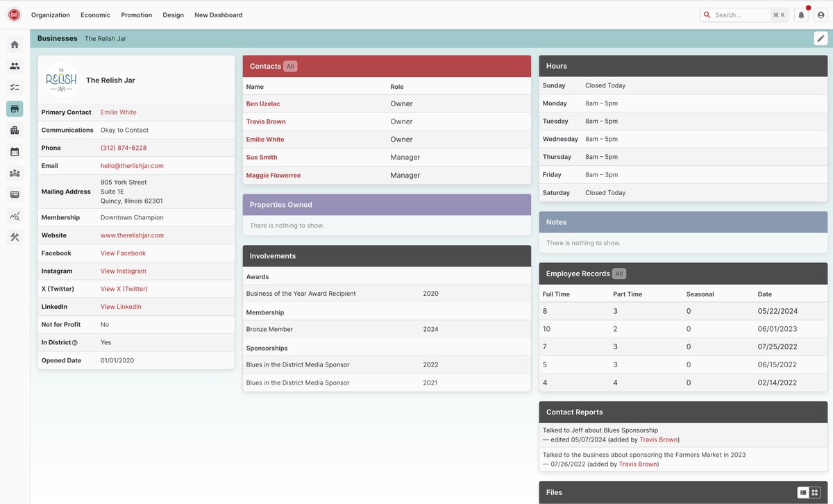
Task: Click Travis Brown in Farmers Market report
Action: click(638, 464)
